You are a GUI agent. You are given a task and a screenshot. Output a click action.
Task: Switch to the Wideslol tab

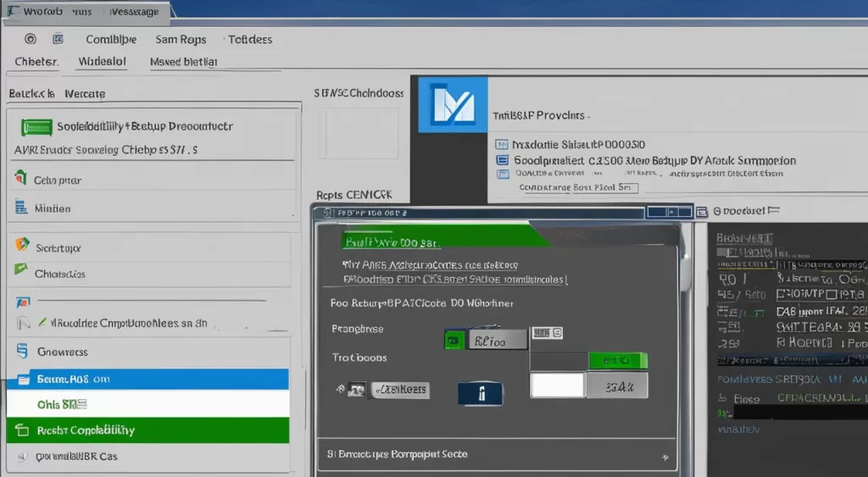click(x=102, y=61)
